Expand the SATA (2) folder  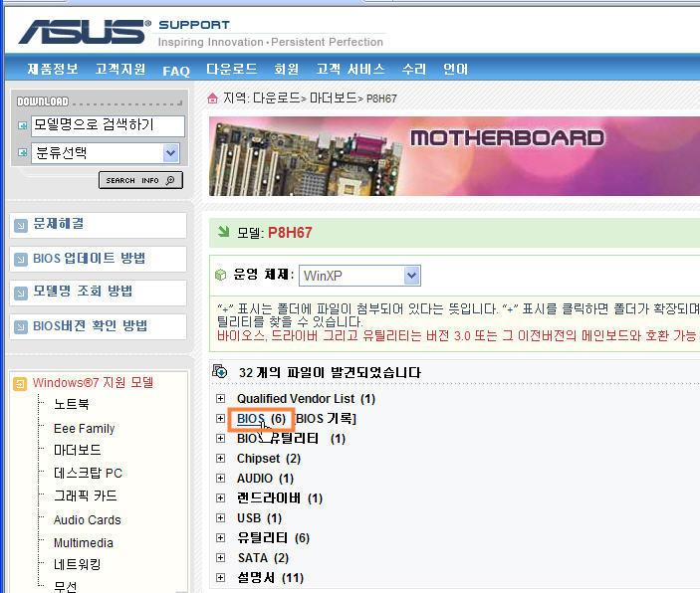click(x=220, y=558)
